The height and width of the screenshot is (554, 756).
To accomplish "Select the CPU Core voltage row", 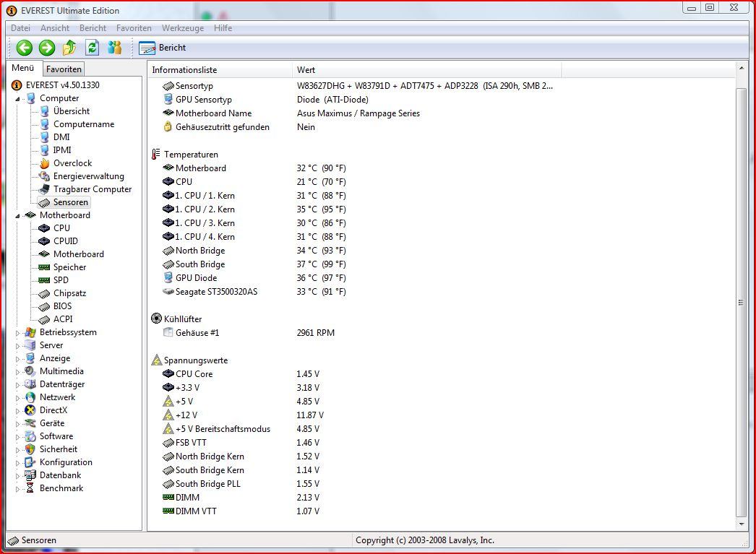I will tap(241, 374).
